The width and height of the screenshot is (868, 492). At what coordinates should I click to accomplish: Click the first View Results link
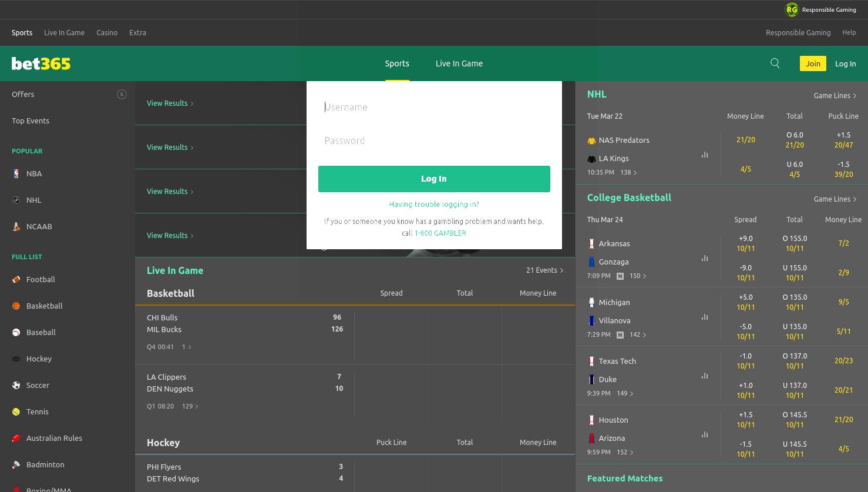coord(170,103)
